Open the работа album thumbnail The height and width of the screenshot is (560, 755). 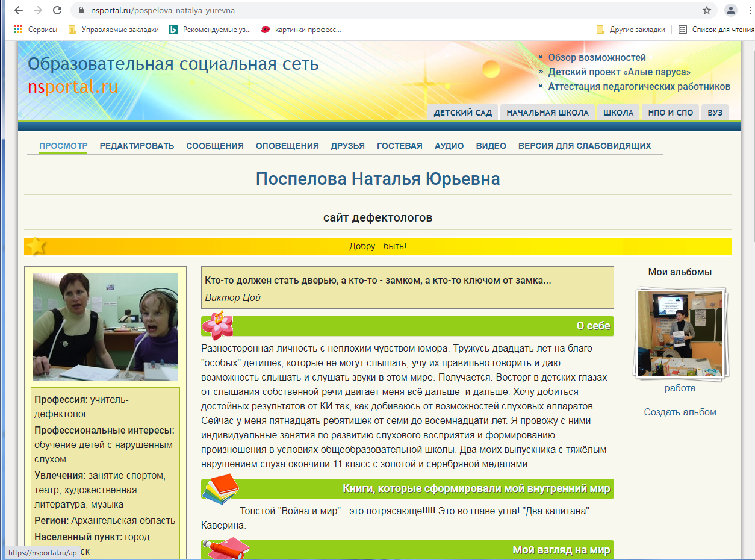pyautogui.click(x=680, y=333)
